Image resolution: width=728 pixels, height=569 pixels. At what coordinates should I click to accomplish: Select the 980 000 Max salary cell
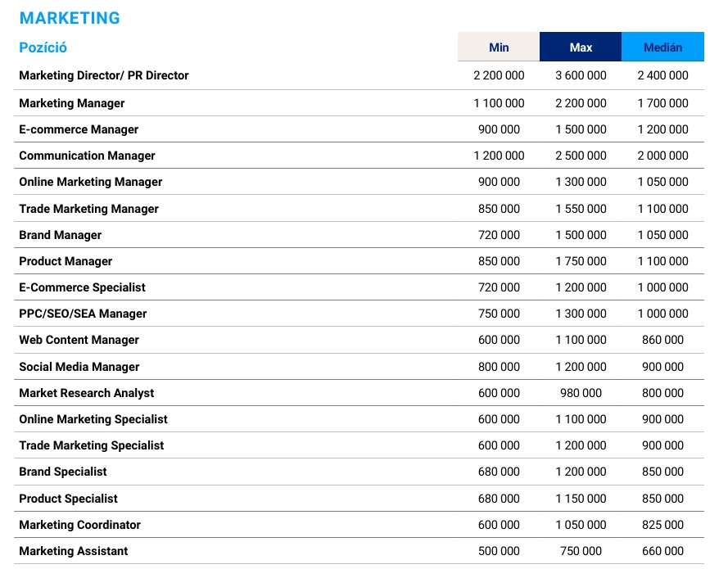[581, 393]
